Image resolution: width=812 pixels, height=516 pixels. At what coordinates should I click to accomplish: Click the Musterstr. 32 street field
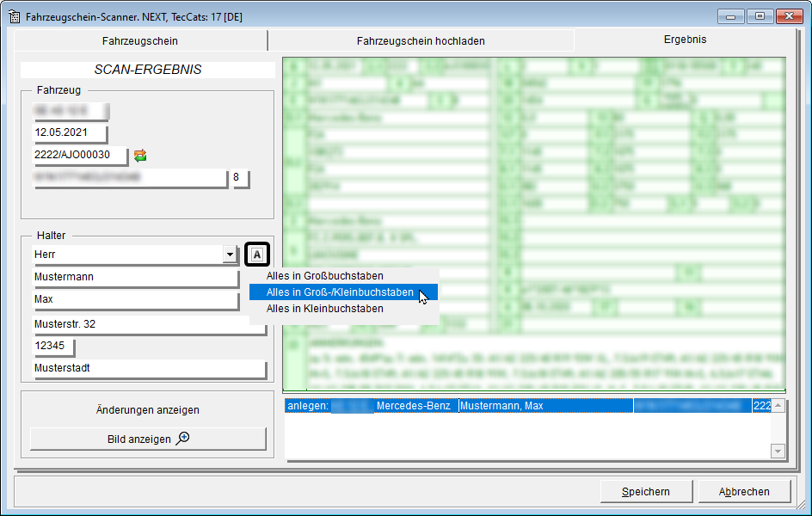[x=149, y=324]
